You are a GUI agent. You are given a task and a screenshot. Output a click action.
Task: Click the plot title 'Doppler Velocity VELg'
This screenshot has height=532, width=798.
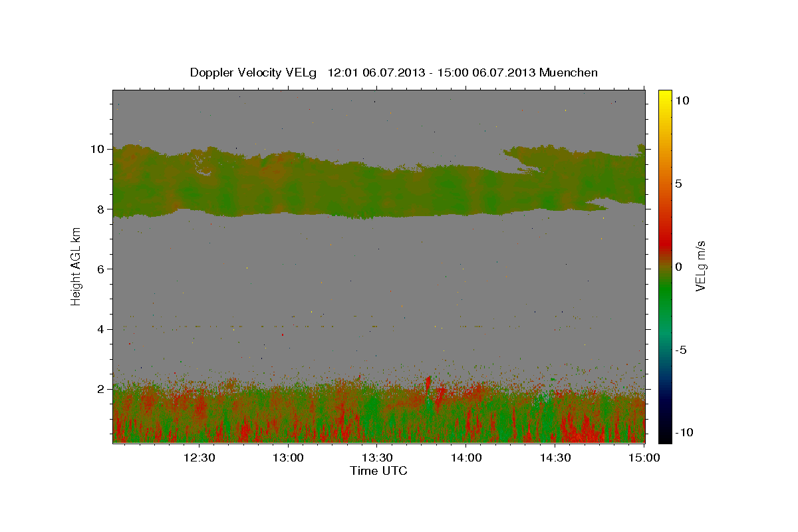point(255,72)
